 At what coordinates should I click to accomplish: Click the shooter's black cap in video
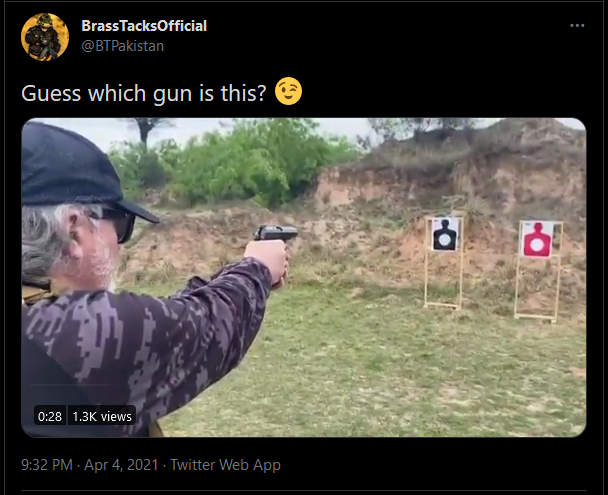point(76,170)
